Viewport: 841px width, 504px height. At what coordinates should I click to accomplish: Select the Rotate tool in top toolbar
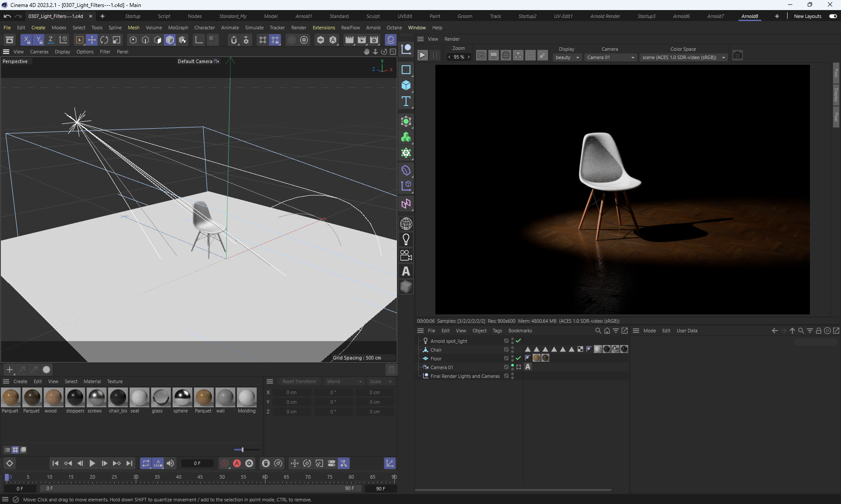tap(104, 40)
